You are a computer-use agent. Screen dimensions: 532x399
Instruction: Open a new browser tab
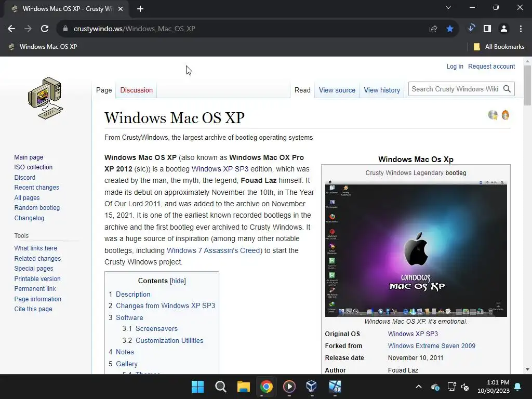click(140, 9)
